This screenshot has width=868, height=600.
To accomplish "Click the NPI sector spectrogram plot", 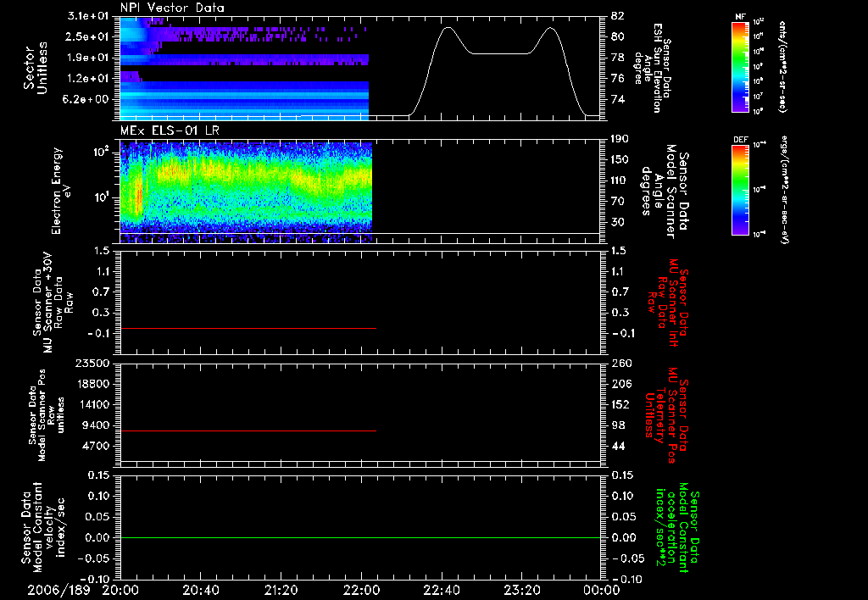I will pos(244,68).
